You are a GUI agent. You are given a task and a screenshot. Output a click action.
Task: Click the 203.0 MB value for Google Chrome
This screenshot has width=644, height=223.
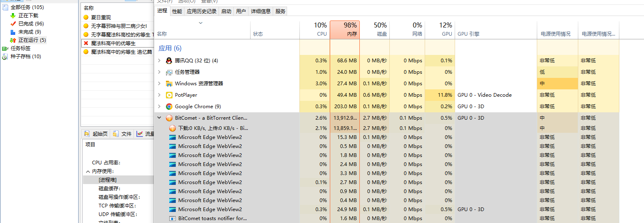(x=345, y=107)
